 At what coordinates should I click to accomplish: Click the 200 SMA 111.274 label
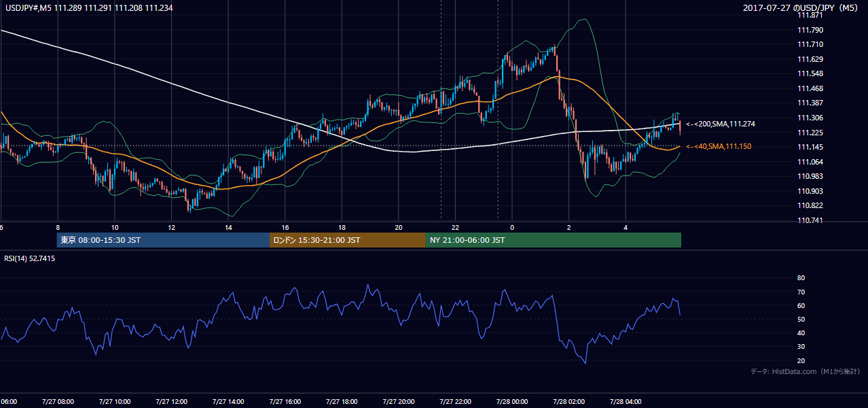pyautogui.click(x=721, y=124)
